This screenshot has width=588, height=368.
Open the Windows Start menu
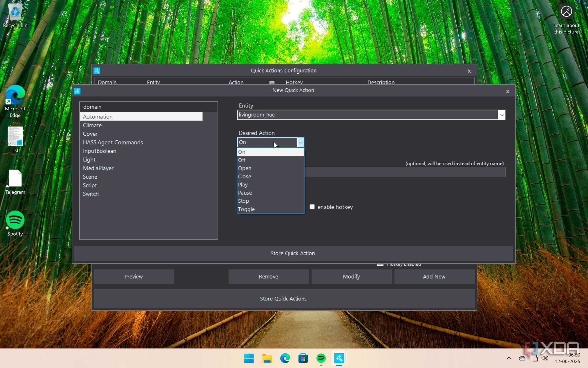[x=249, y=358]
